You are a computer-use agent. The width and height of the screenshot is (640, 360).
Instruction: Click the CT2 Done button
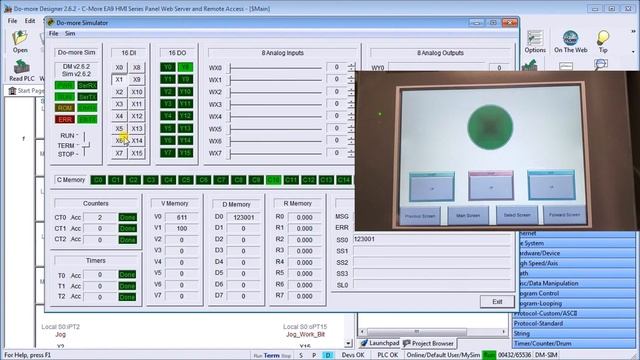pyautogui.click(x=127, y=240)
